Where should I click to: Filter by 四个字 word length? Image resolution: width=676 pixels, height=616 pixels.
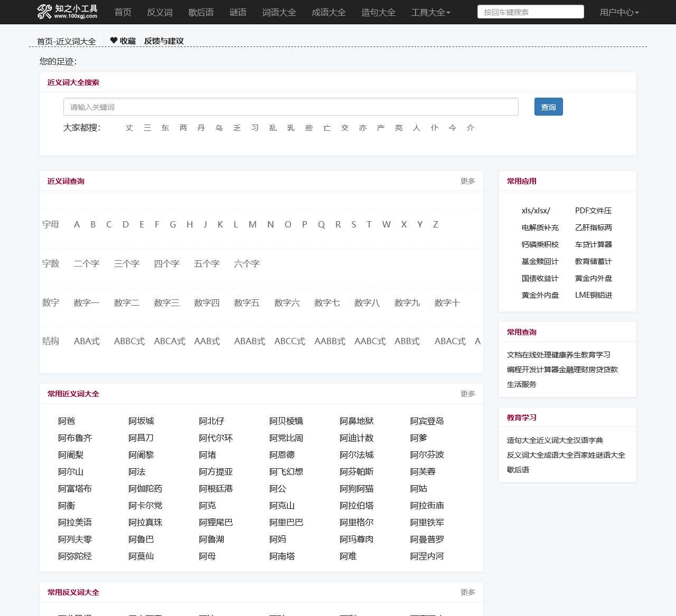pyautogui.click(x=166, y=263)
